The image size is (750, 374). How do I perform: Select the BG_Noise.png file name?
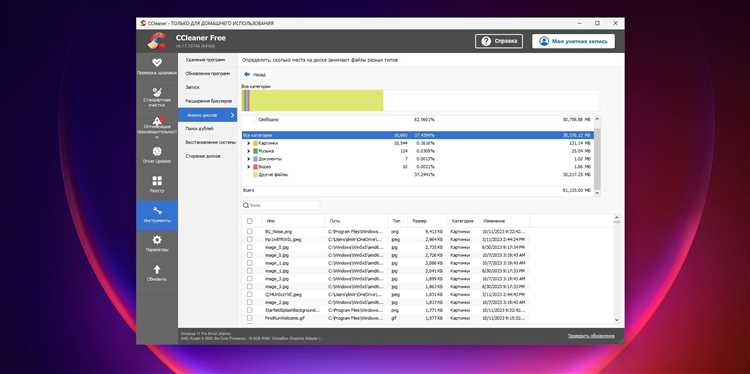pyautogui.click(x=278, y=231)
